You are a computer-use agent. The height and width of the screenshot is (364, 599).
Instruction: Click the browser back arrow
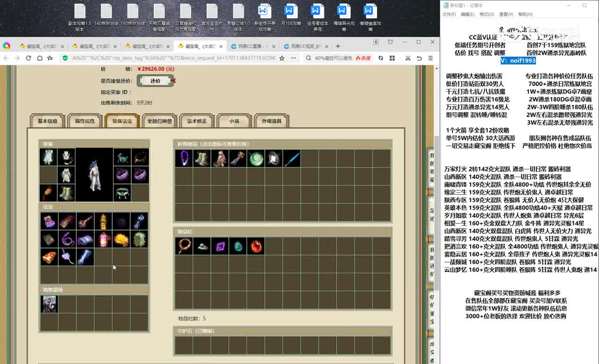(6, 58)
